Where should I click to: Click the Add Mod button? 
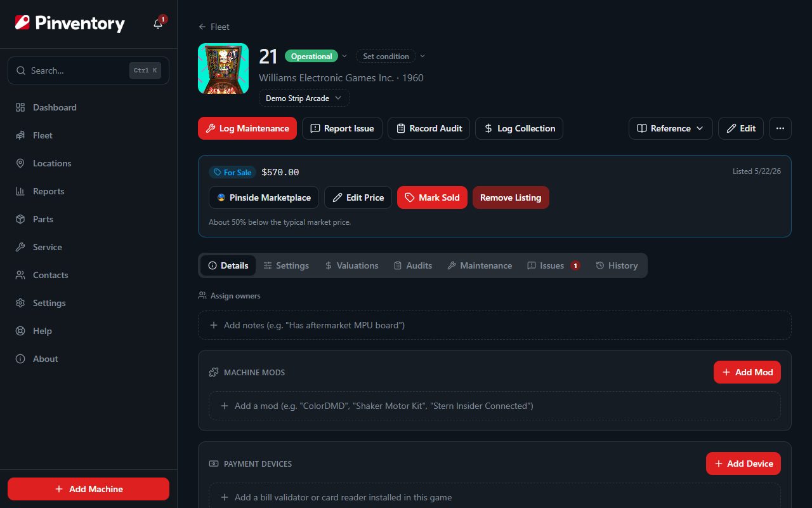tap(747, 372)
